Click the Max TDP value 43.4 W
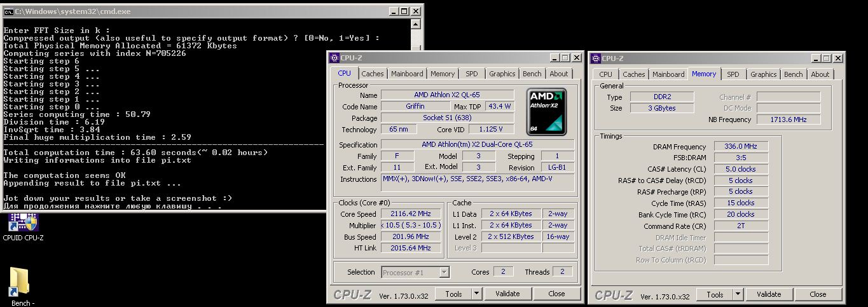The height and width of the screenshot is (307, 868). (x=500, y=106)
